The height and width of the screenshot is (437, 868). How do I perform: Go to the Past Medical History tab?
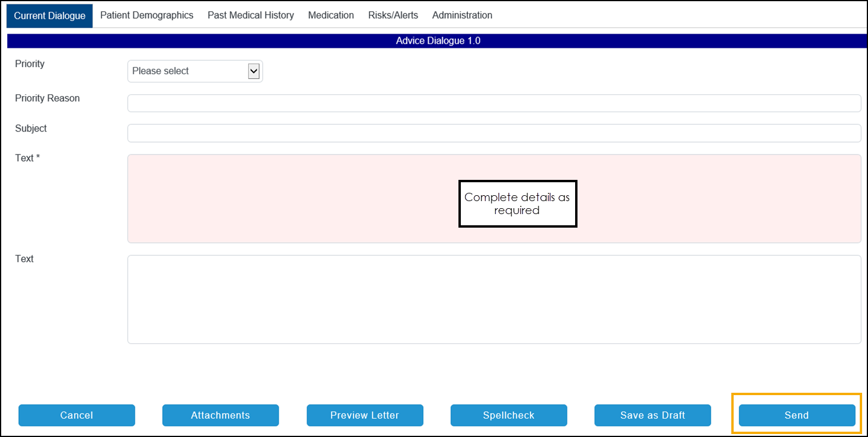point(250,15)
